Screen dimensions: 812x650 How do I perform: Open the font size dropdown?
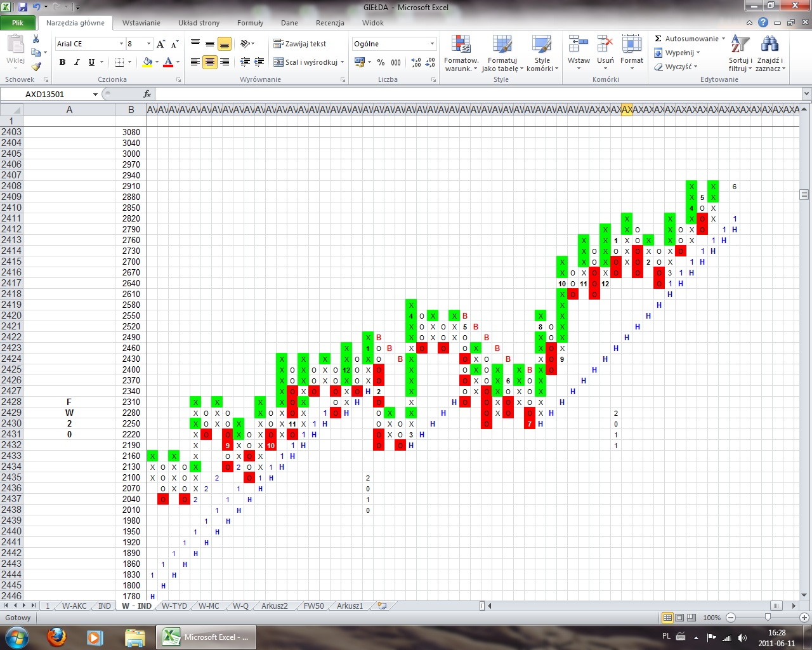tap(149, 44)
